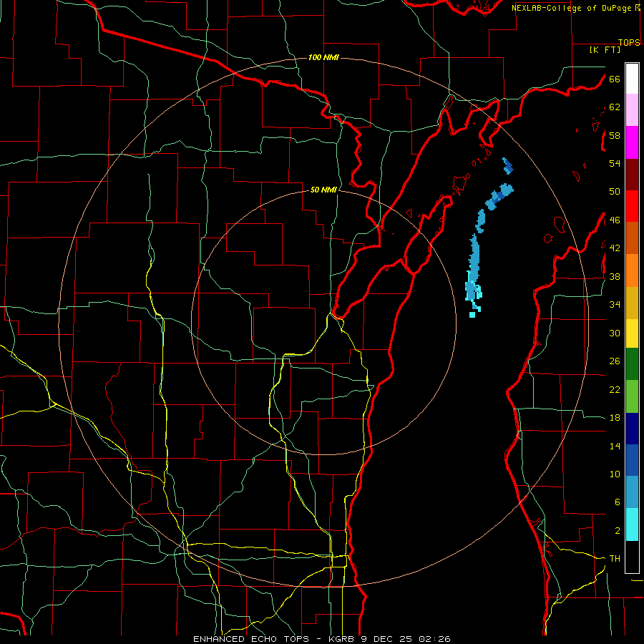Pick the navy blue legend swatch

point(632,429)
